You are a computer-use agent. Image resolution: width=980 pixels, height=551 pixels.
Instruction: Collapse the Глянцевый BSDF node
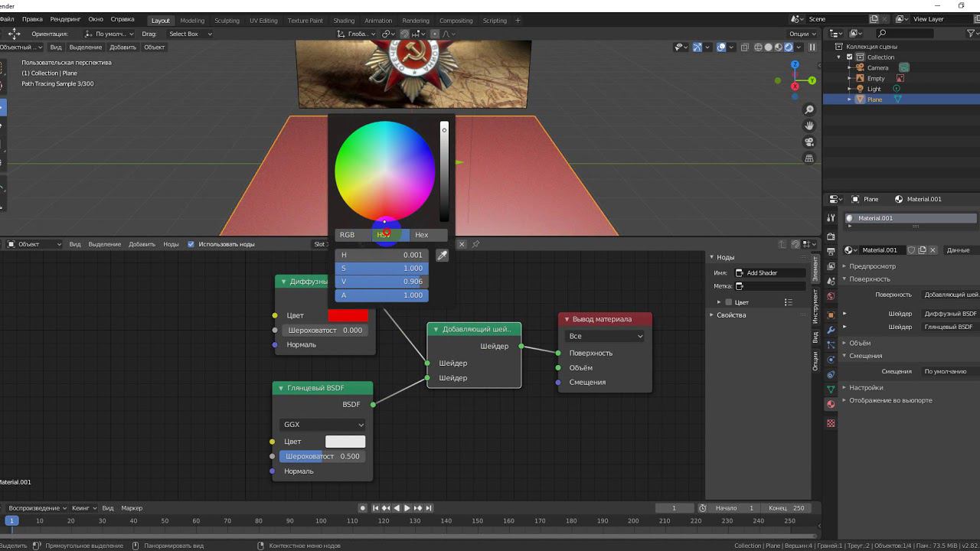pyautogui.click(x=281, y=388)
